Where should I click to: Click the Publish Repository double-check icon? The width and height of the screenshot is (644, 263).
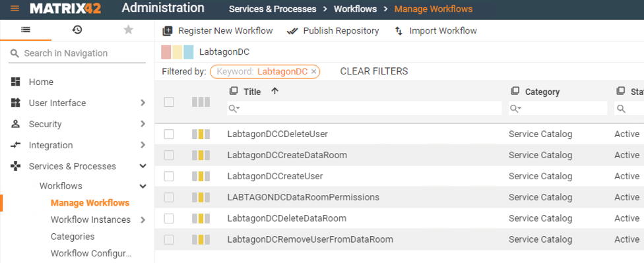click(x=292, y=31)
